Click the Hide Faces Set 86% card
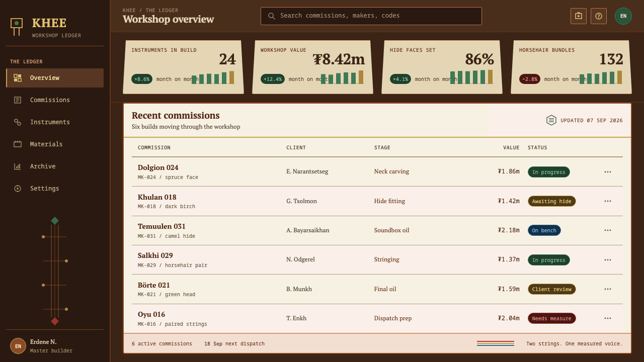 (442, 67)
